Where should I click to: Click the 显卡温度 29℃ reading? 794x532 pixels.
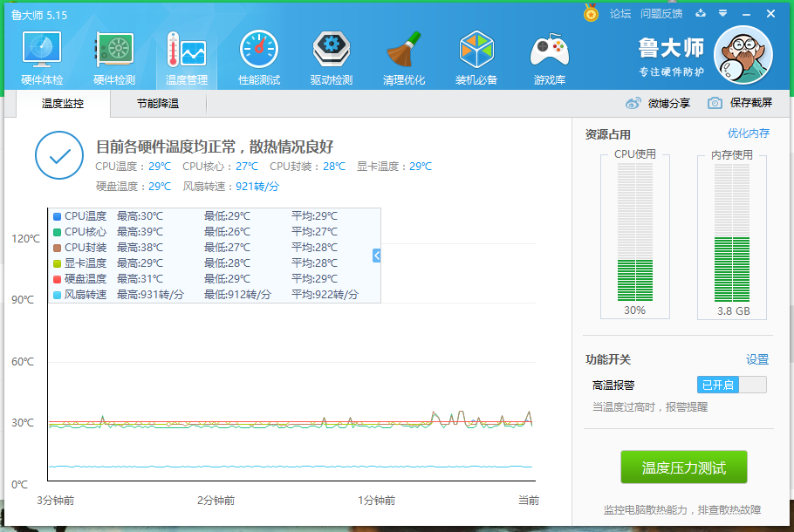coord(421,166)
